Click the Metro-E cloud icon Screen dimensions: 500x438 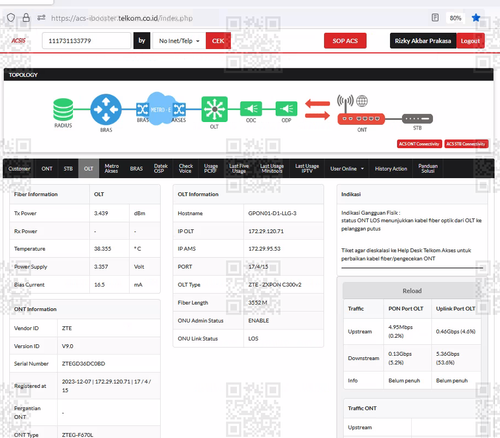point(161,109)
